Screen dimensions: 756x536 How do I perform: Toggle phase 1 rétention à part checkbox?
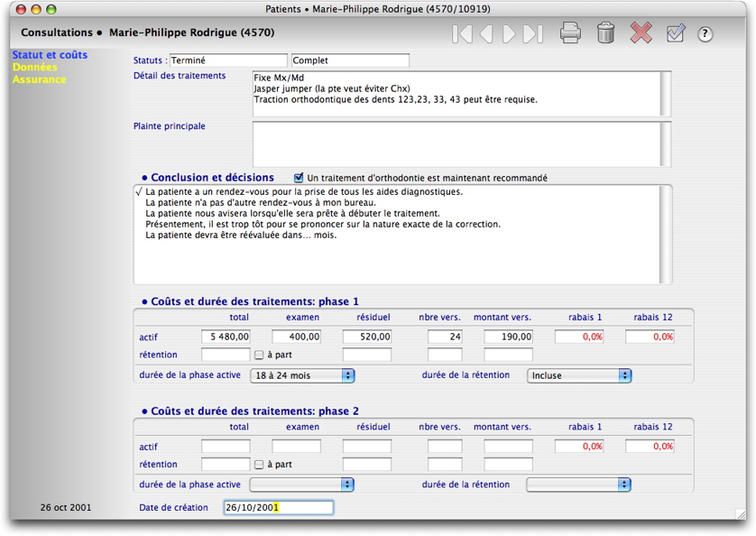(259, 355)
